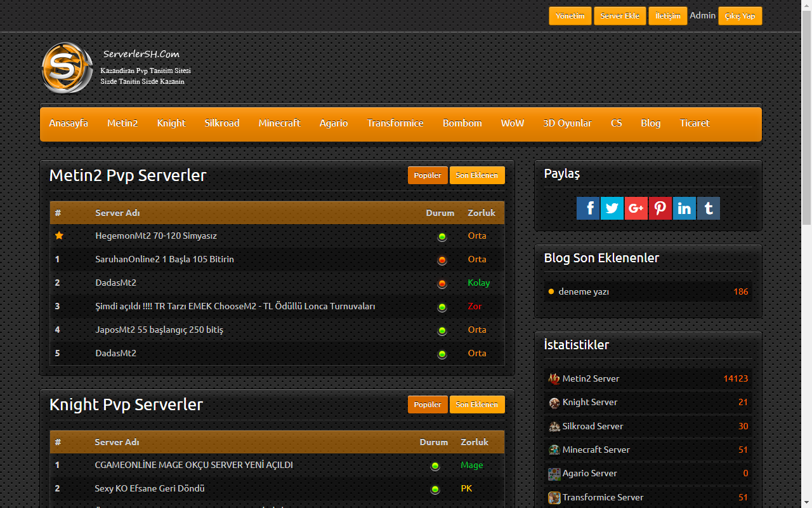
Task: Click the vertical page scrollbar
Action: click(x=806, y=254)
